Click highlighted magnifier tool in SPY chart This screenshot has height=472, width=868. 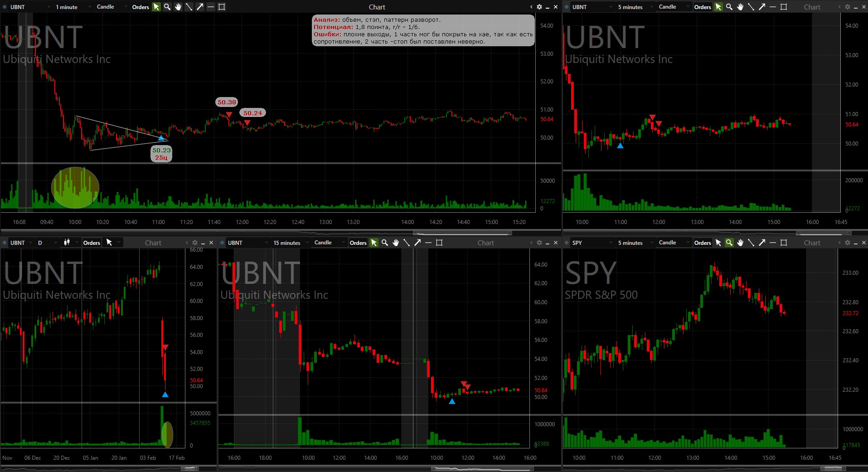click(729, 243)
